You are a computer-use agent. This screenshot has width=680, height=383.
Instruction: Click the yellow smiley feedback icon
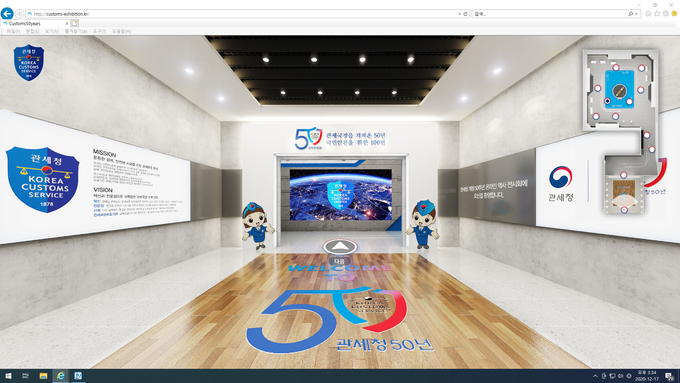(x=674, y=14)
